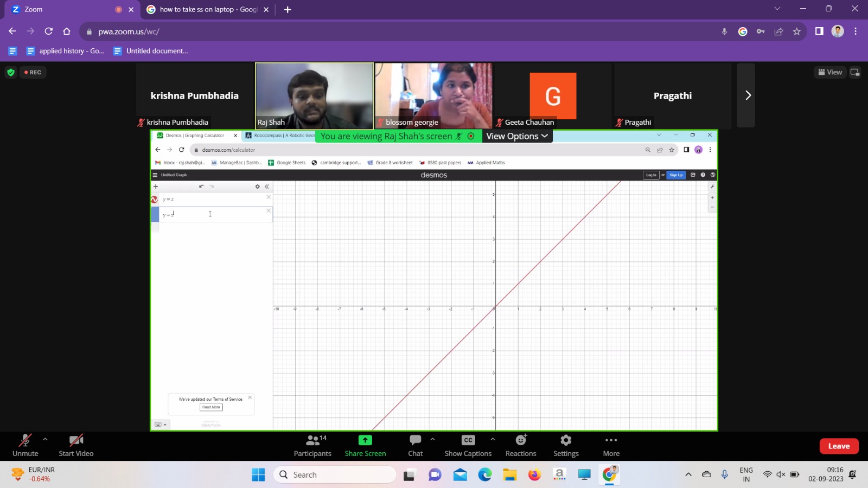Expand audio options arrow next to Unmute
The height and width of the screenshot is (488, 868).
(x=45, y=439)
